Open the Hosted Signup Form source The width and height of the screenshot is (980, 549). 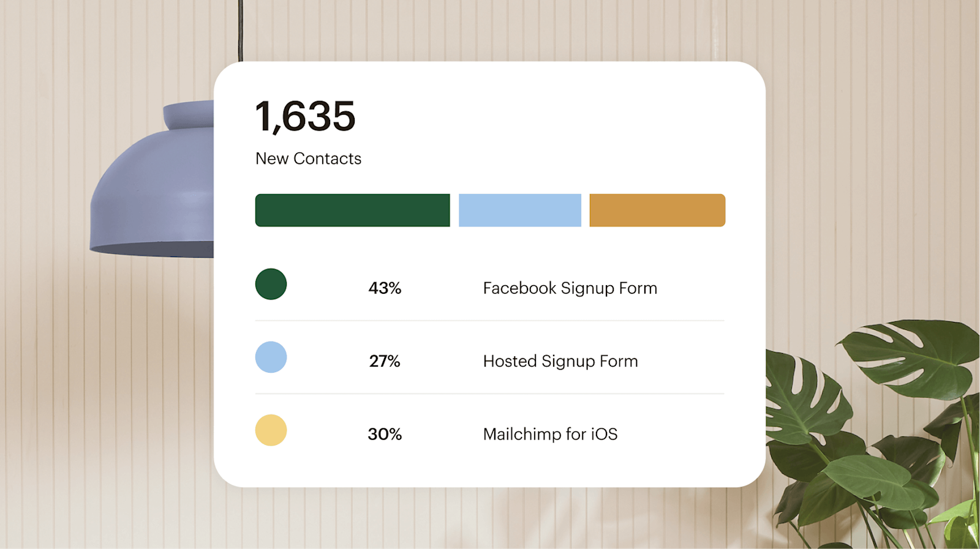560,361
